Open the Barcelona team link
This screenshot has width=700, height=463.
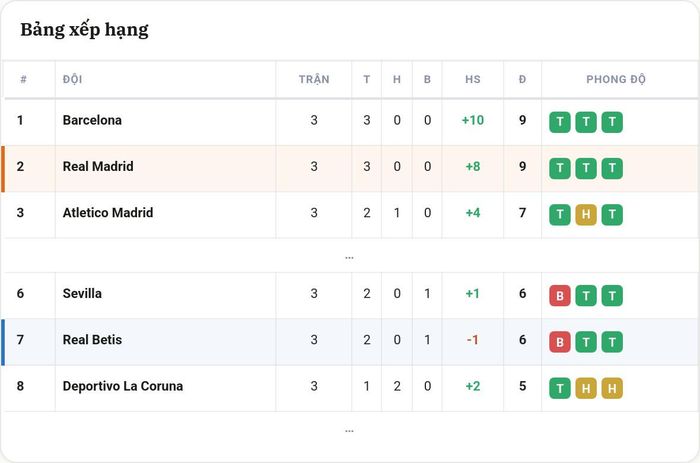click(x=92, y=120)
